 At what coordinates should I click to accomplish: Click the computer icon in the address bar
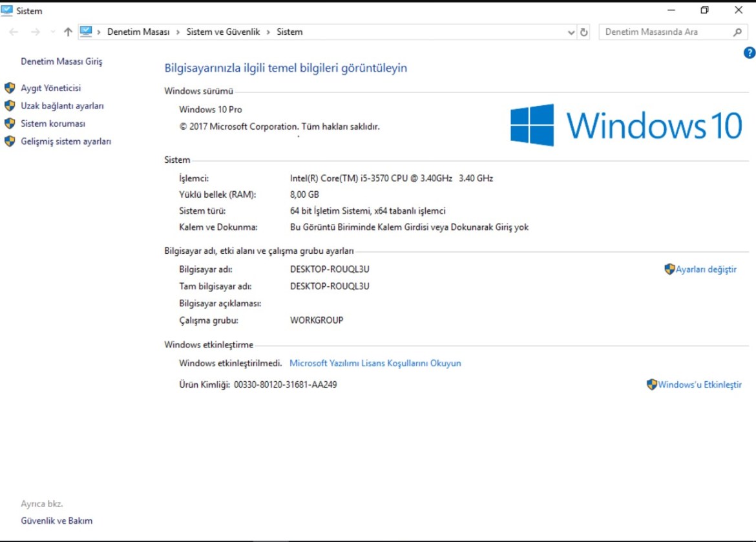86,31
